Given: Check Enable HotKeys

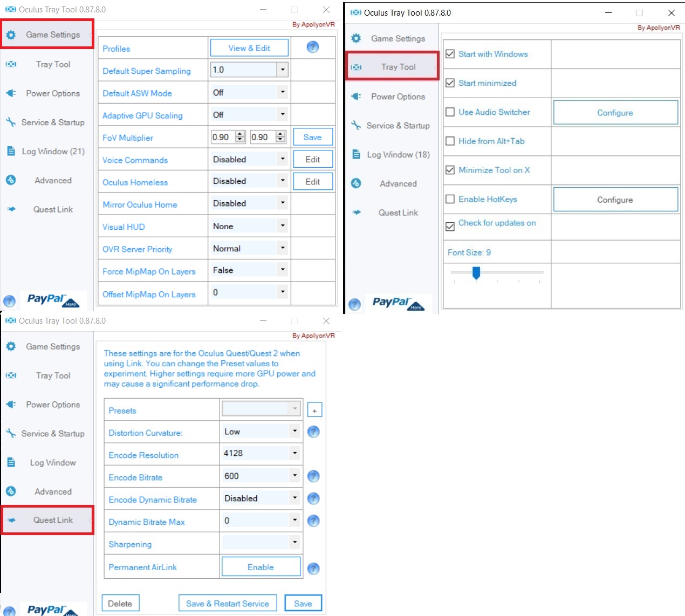Looking at the screenshot, I should pyautogui.click(x=450, y=199).
